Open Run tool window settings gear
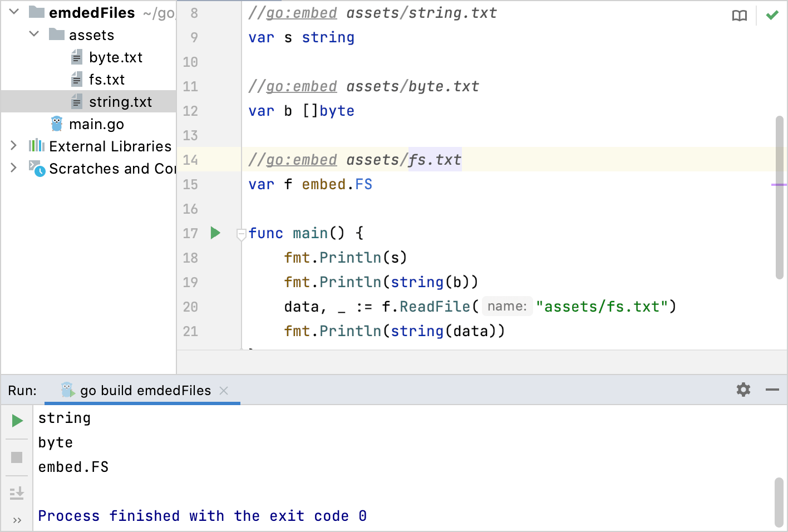This screenshot has width=788, height=532. (x=743, y=390)
